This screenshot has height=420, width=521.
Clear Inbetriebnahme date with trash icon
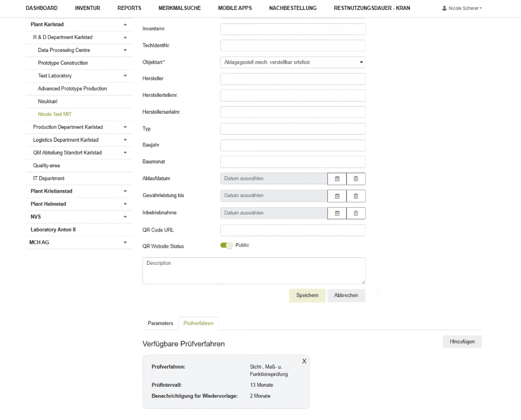pyautogui.click(x=356, y=213)
